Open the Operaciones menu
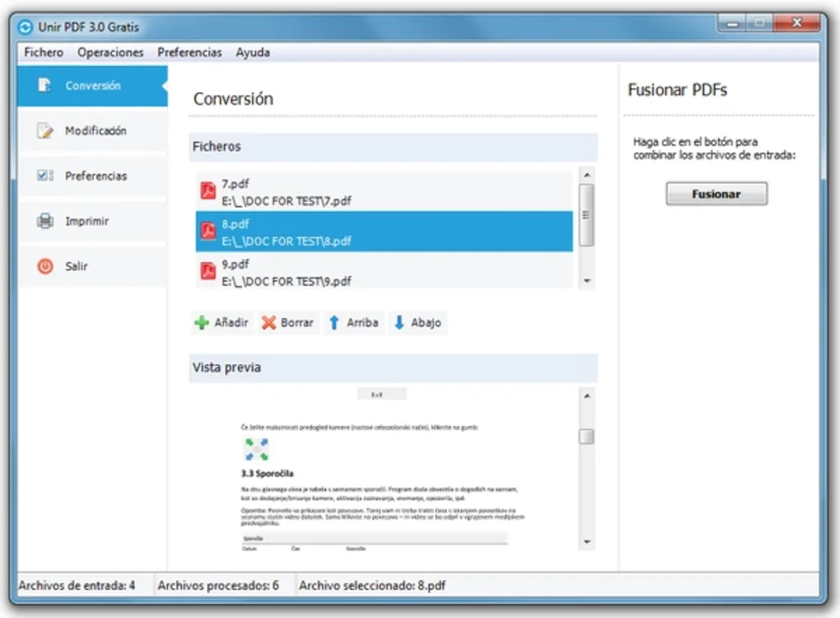 110,52
